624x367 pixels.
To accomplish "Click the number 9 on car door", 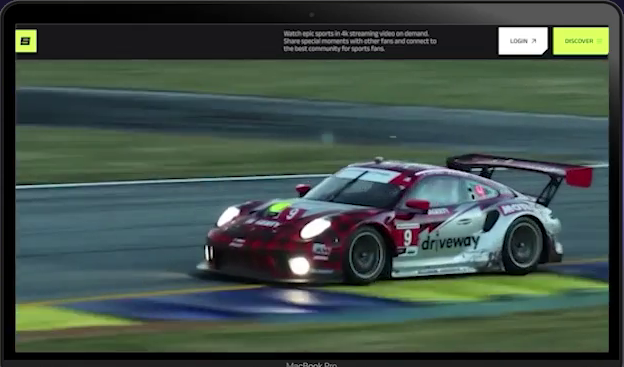I will 408,238.
